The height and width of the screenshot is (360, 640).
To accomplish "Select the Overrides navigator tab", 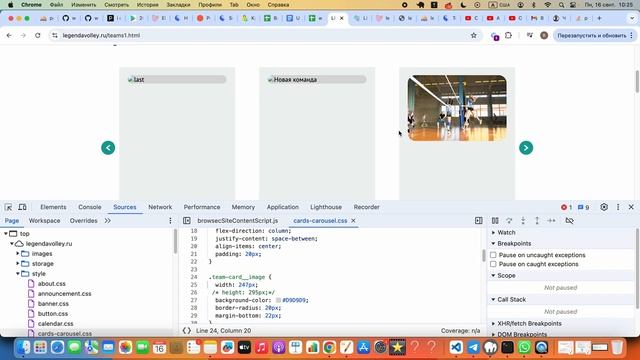I will pos(84,221).
